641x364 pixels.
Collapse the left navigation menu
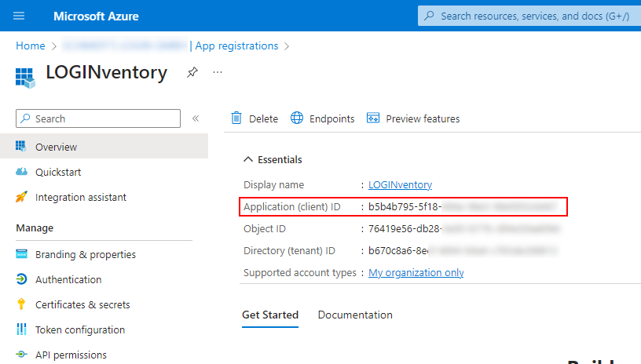[x=196, y=118]
